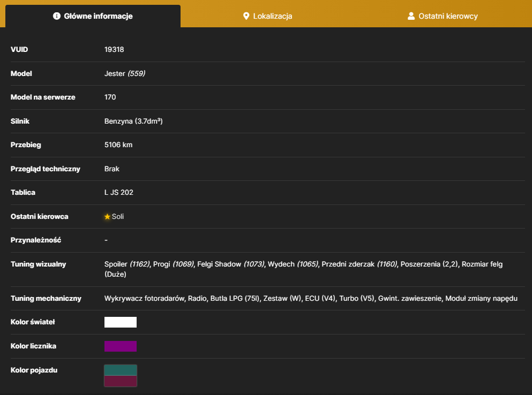
Task: Click the Radio mechanical tuning entry
Action: pos(197,298)
